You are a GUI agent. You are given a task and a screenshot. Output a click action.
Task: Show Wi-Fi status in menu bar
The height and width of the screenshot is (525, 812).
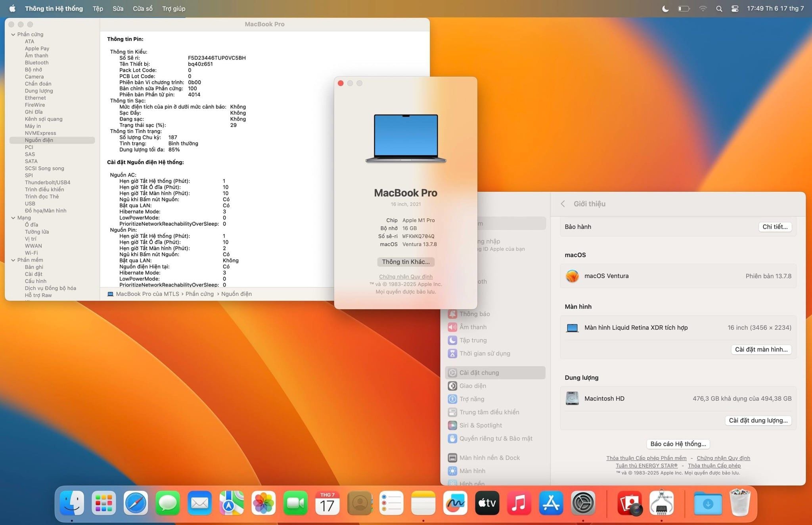(703, 8)
